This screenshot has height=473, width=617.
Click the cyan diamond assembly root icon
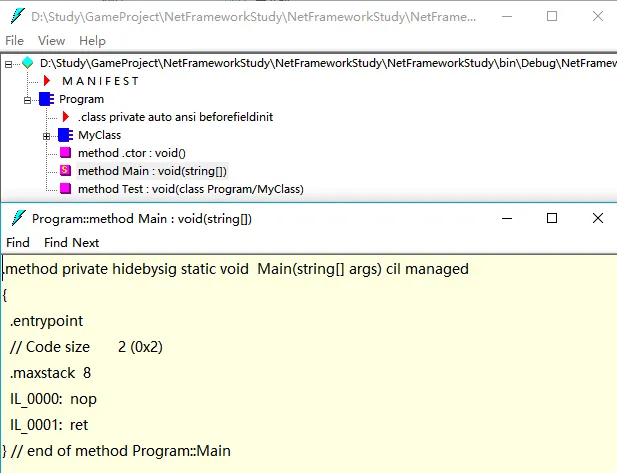tap(28, 63)
